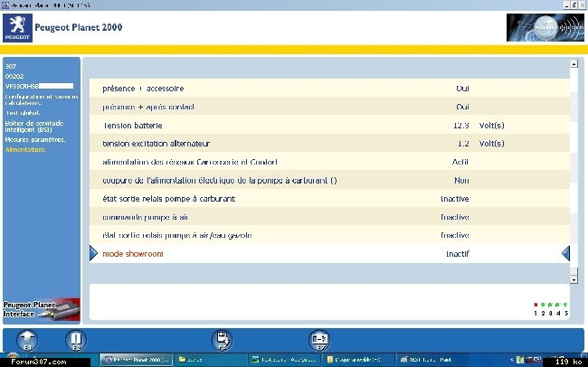Switch to Peugeot Planet 2000 taskbar button

[137, 360]
